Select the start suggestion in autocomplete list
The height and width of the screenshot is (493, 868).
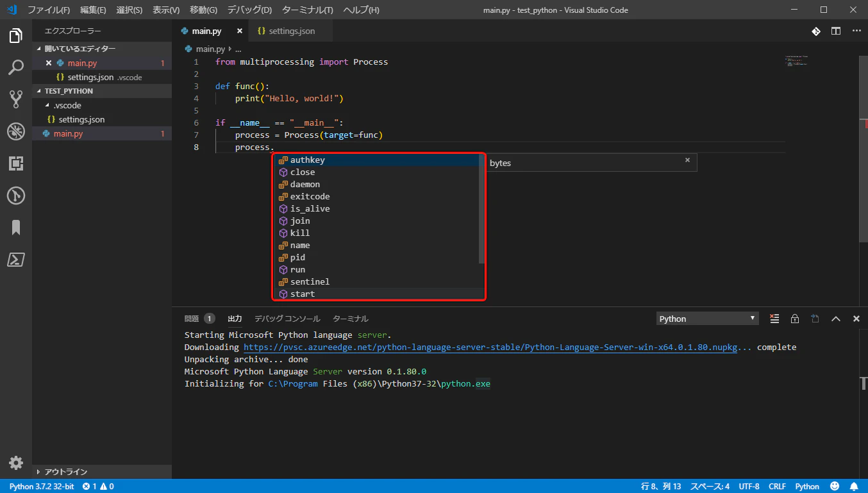(x=379, y=294)
